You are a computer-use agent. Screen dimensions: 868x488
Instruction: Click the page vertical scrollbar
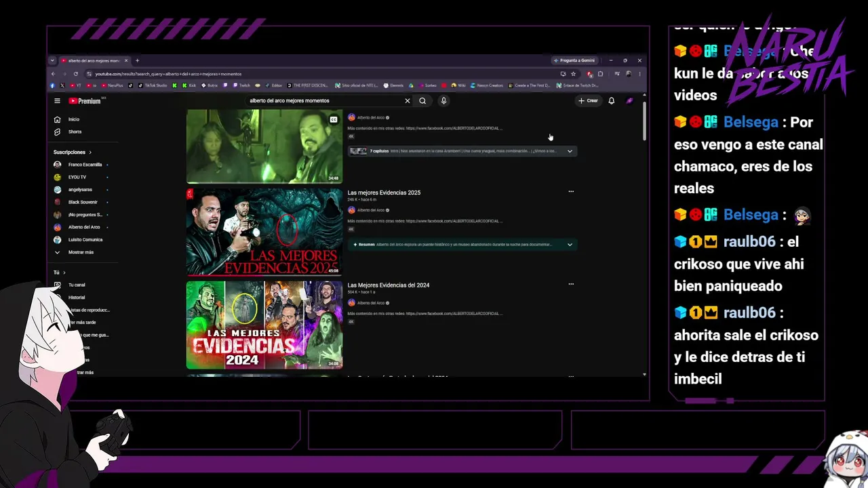pyautogui.click(x=644, y=122)
